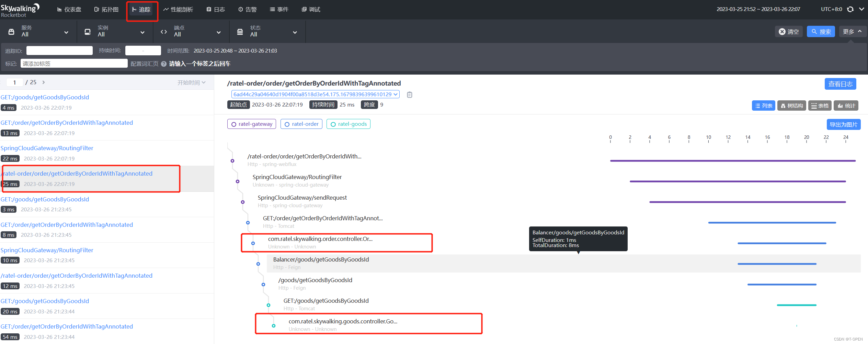Click the purple root span timeline bar
Viewport: 868px width, 344px height.
(733, 161)
